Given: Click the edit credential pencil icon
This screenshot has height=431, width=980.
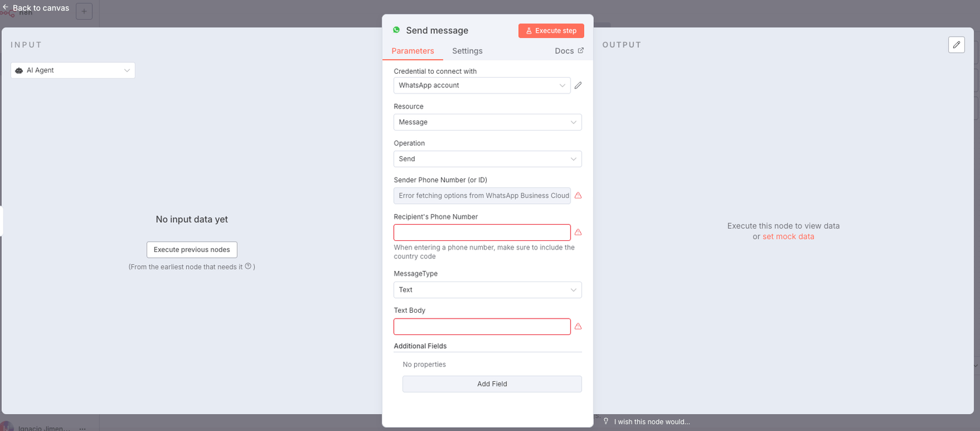Looking at the screenshot, I should tap(578, 86).
